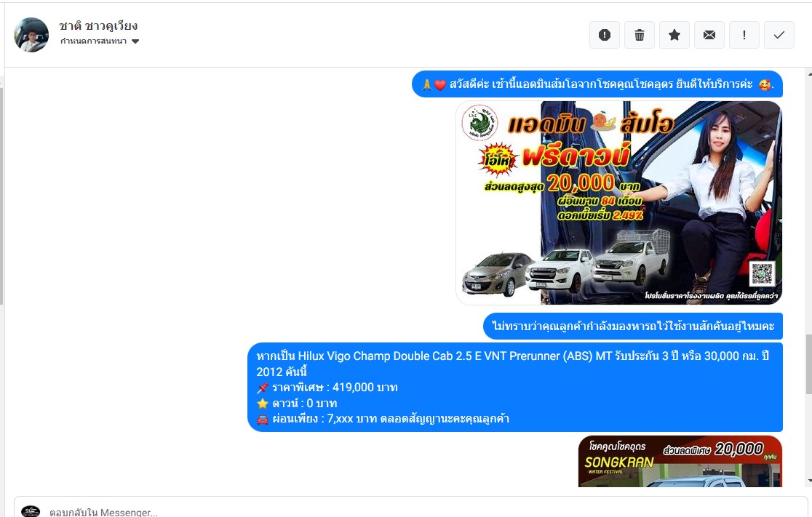
Task: Click the QR code in promo image
Action: click(x=763, y=273)
